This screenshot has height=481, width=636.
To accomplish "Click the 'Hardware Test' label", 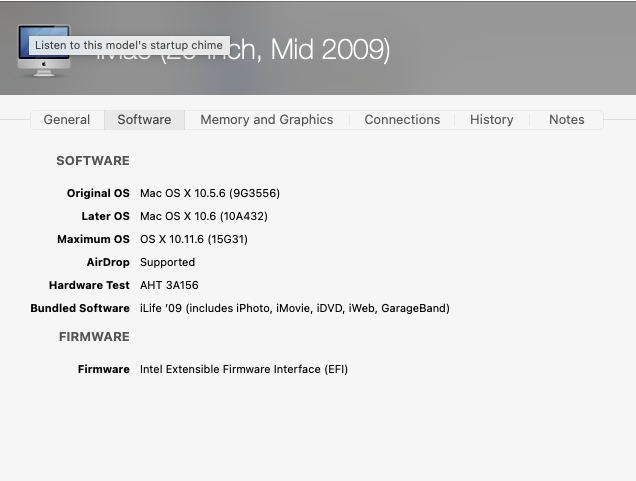I will 89,285.
